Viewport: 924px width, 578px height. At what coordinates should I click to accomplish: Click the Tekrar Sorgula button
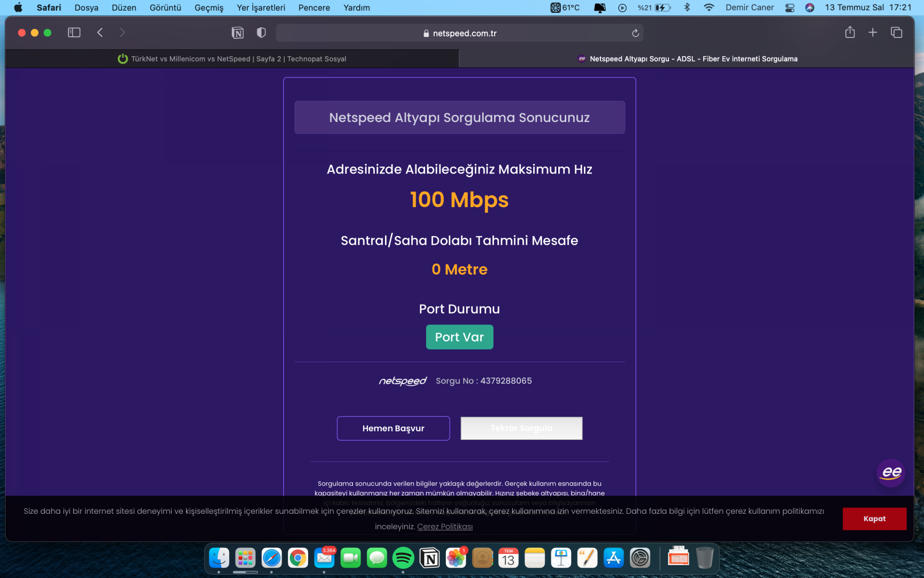point(521,428)
